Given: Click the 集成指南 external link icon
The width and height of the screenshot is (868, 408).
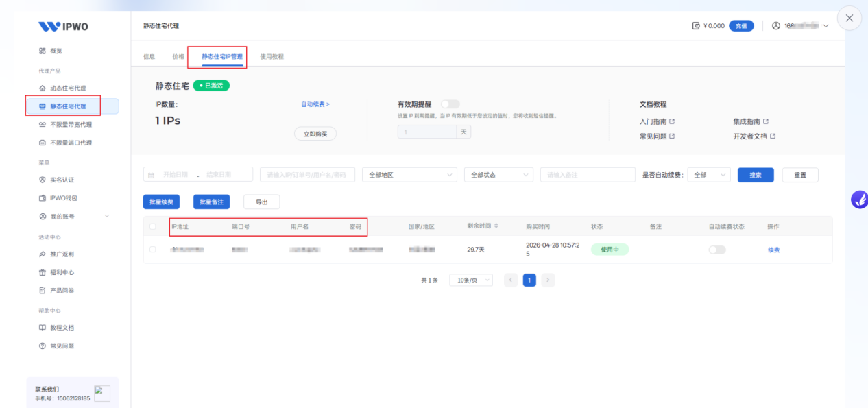Looking at the screenshot, I should [x=766, y=121].
